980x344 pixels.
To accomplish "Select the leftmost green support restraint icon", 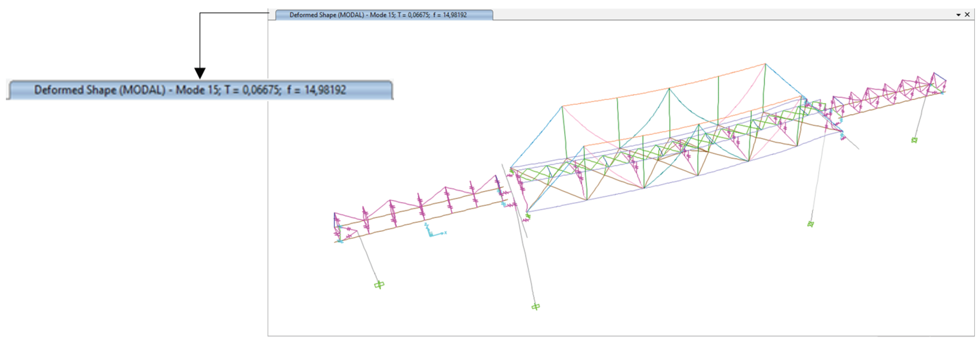I will pos(379,284).
